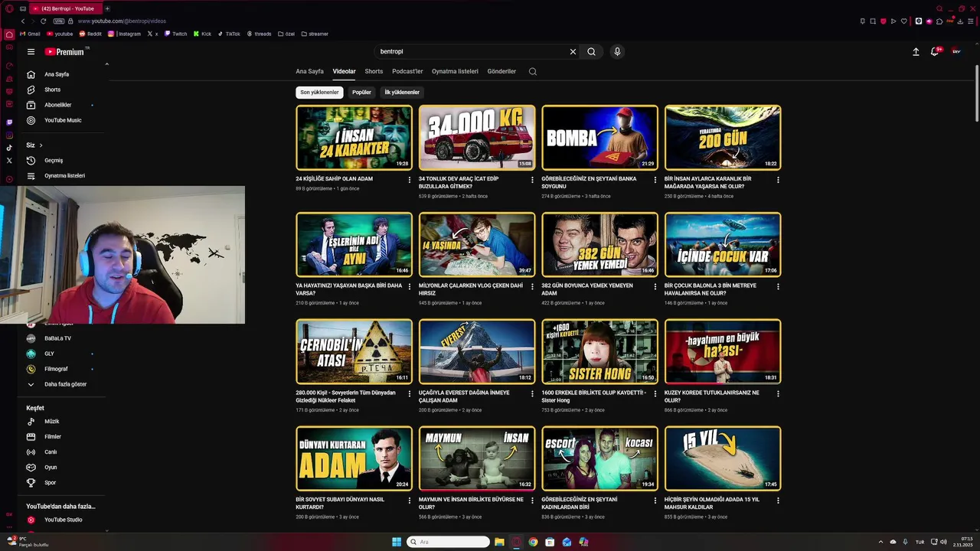Image resolution: width=980 pixels, height=551 pixels.
Task: Open the account avatar menu
Action: pos(956,52)
